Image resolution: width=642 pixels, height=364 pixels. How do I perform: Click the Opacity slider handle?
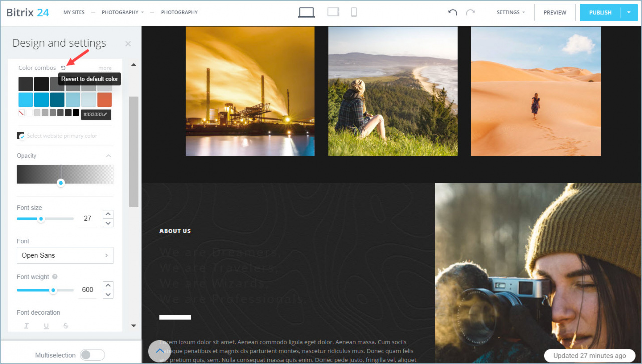click(x=61, y=183)
